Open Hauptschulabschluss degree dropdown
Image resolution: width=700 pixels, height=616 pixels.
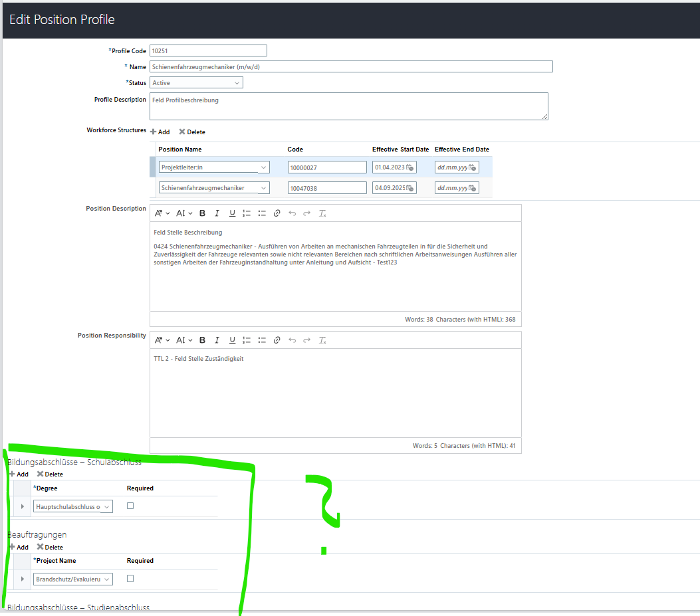[73, 506]
